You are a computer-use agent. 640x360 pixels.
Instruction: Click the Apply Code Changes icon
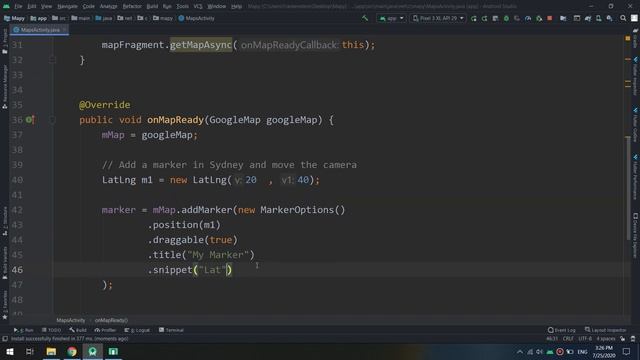tap(495, 18)
